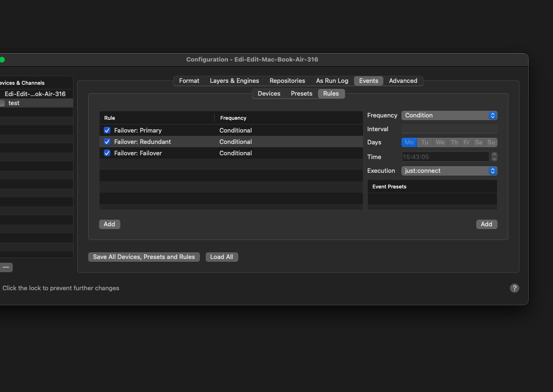The width and height of the screenshot is (553, 392).
Task: Click Add button under Event Presets
Action: [x=486, y=224]
